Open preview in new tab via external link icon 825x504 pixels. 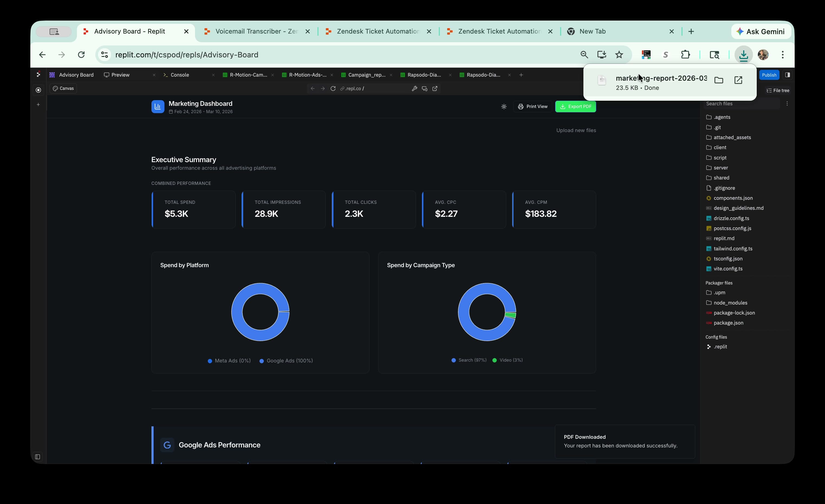[x=435, y=88]
